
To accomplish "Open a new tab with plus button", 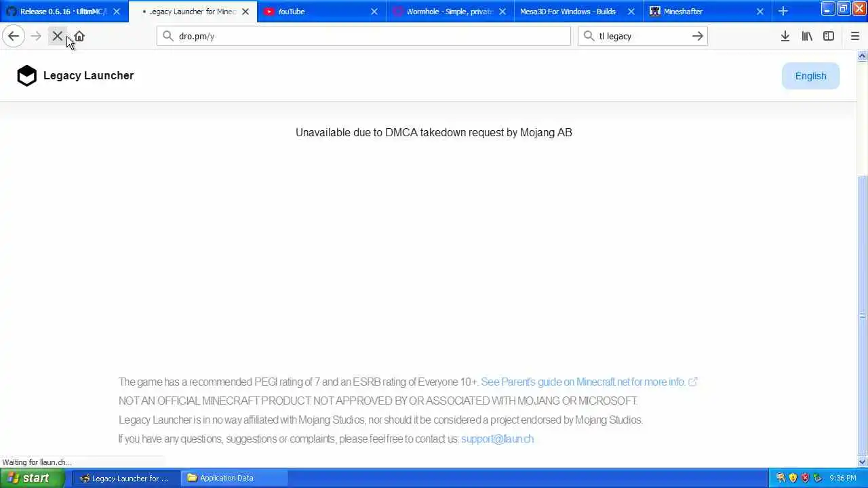I will (x=783, y=12).
